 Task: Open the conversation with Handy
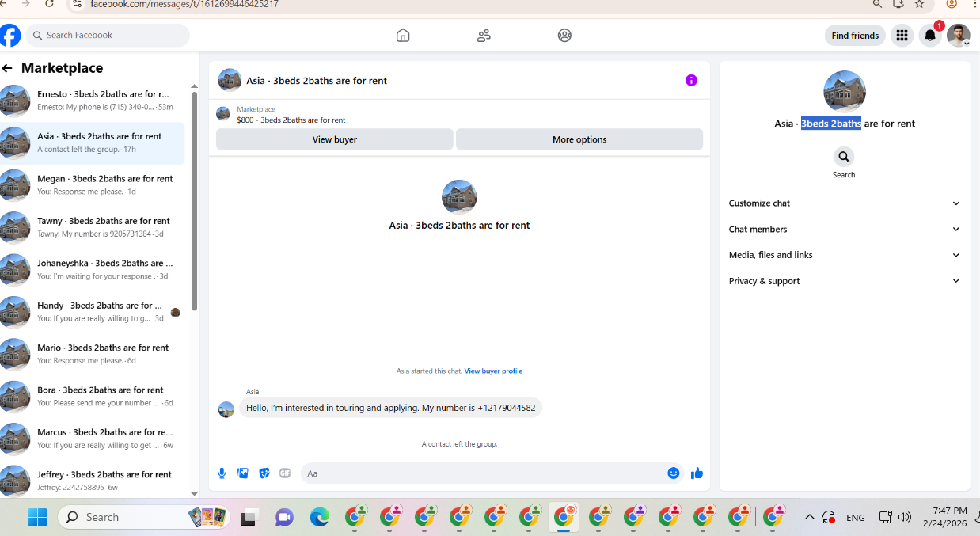pyautogui.click(x=93, y=312)
